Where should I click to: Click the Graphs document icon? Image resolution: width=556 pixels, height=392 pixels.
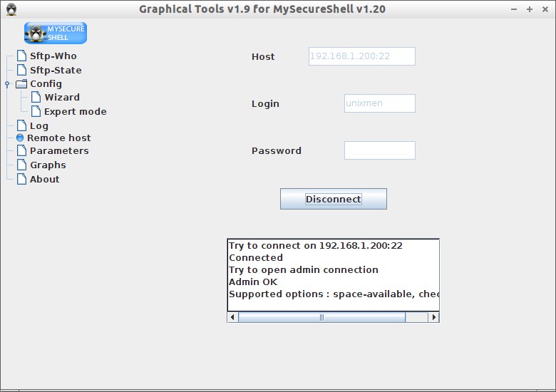coord(22,165)
